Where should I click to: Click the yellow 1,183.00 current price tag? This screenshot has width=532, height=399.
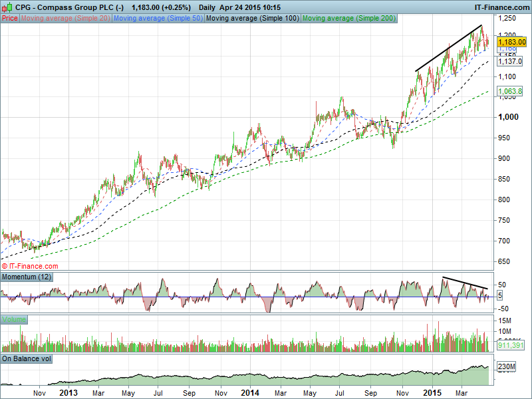pos(511,41)
